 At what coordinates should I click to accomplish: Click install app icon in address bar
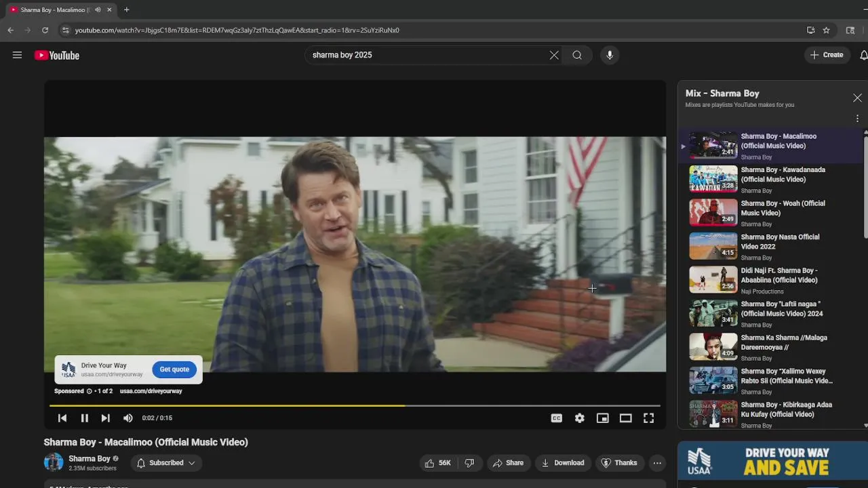click(810, 30)
